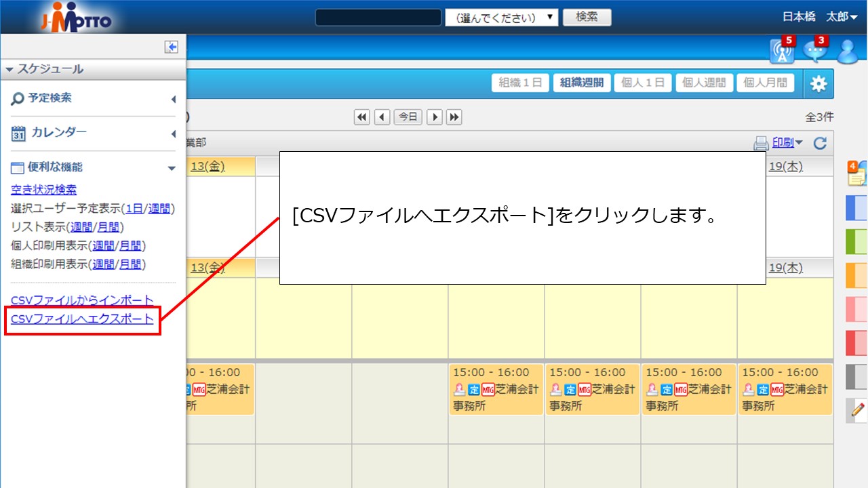Screen dimensions: 868x488
Task: Click the user profile avatar icon
Action: pos(848,52)
